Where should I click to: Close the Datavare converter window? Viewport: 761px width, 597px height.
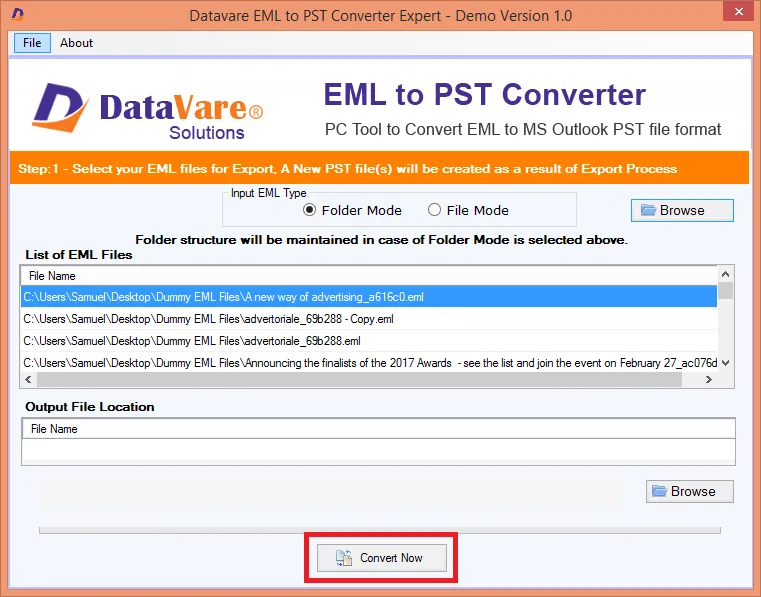coord(738,11)
